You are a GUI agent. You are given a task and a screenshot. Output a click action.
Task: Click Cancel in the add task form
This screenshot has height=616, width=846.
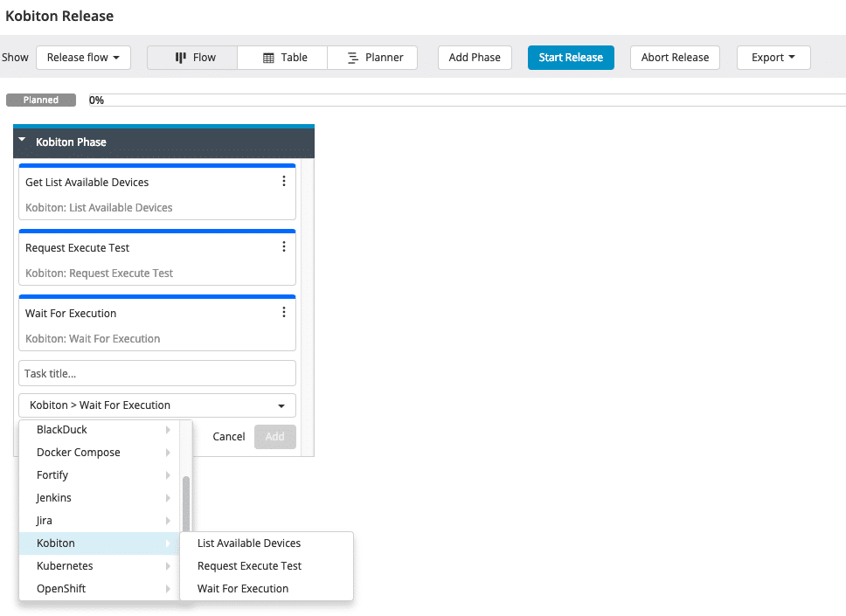[x=229, y=437]
